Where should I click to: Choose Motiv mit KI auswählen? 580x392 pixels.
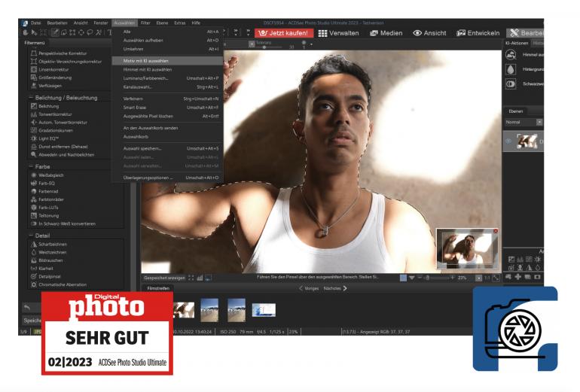pos(167,61)
